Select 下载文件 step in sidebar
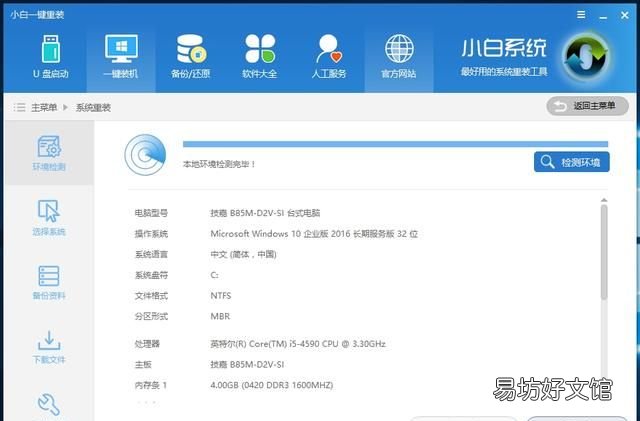This screenshot has width=640, height=421. coord(49,347)
